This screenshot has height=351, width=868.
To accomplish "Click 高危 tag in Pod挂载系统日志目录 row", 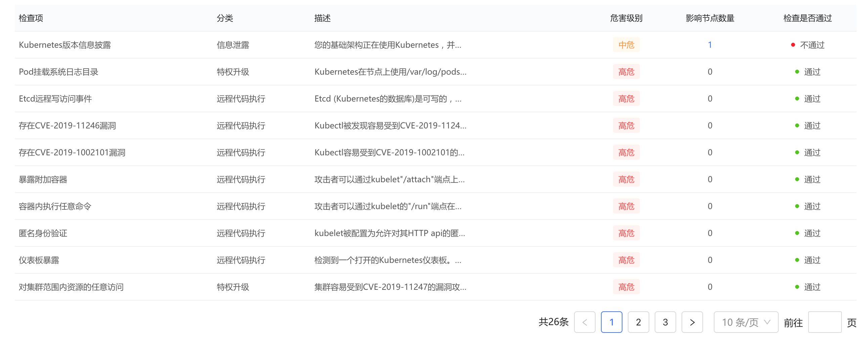I will (x=626, y=72).
